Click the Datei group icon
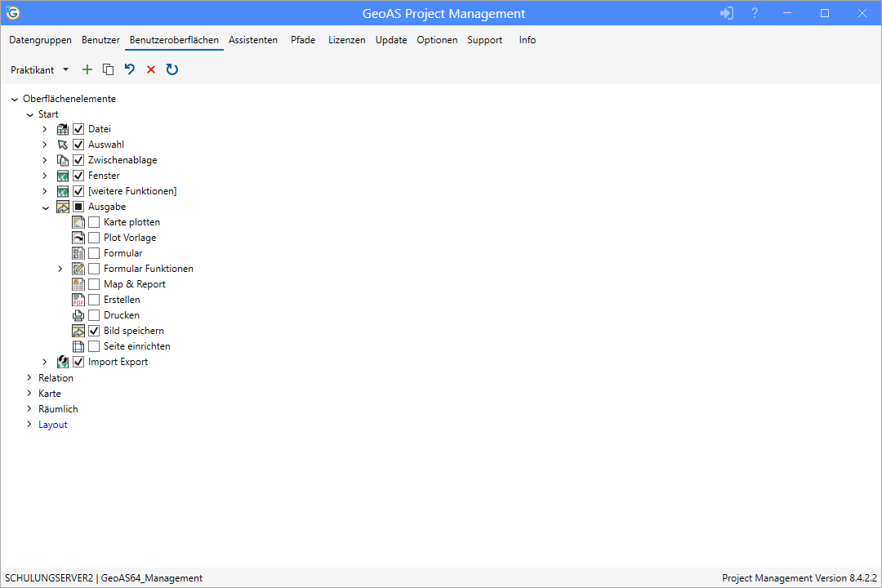 pos(62,129)
